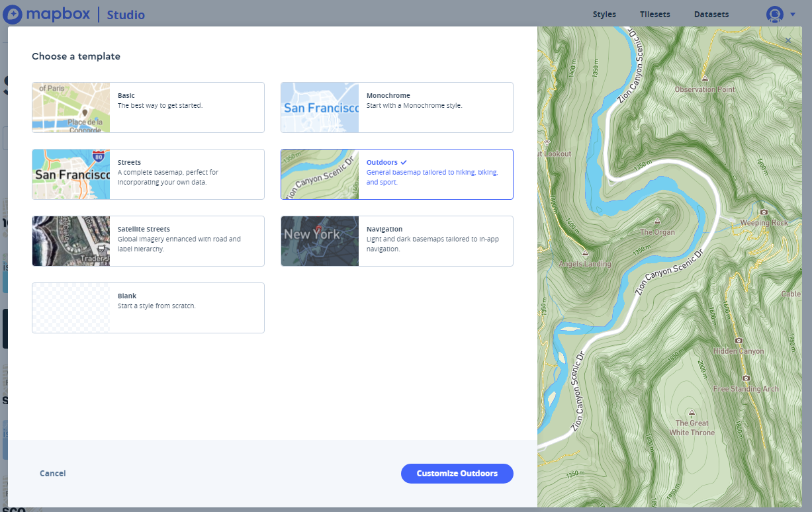
Task: Click the Outdoors canyon thumbnail
Action: click(320, 174)
